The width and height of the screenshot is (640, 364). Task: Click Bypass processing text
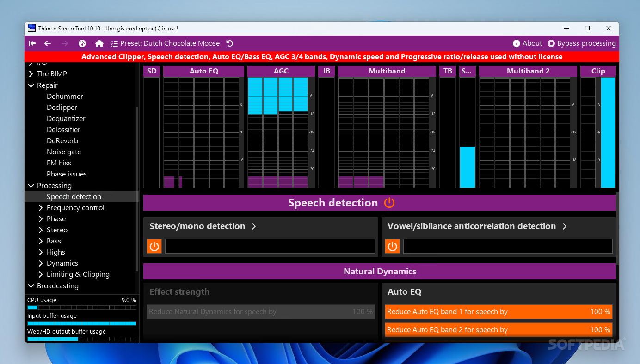[586, 43]
